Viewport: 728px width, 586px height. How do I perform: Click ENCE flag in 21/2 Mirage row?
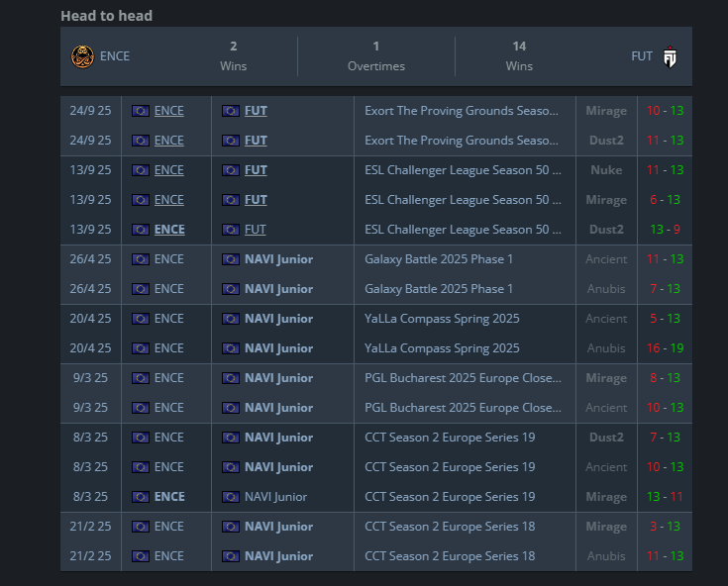coord(141,527)
